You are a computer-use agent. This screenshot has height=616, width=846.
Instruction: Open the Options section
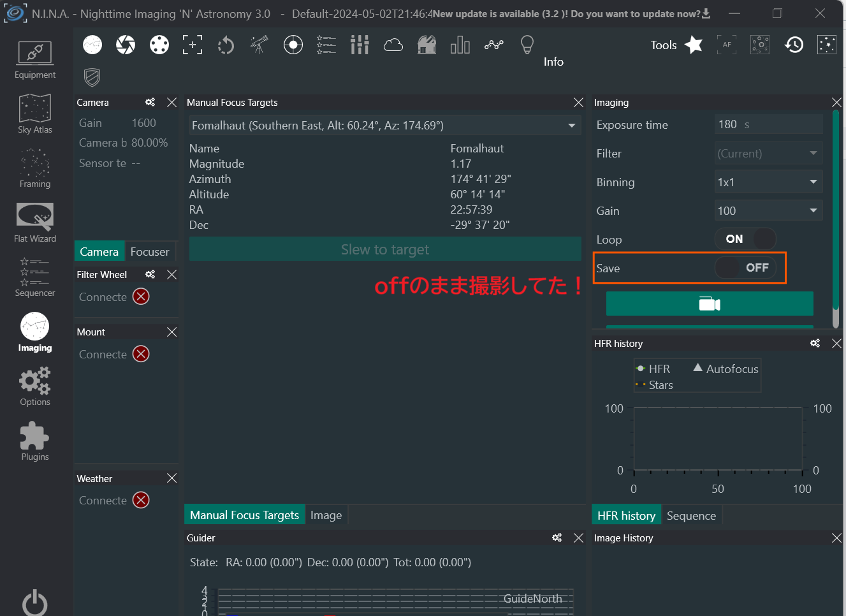[x=35, y=386]
